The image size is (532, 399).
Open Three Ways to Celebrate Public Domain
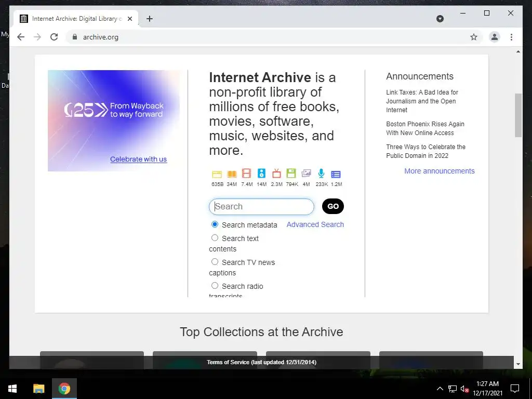[426, 151]
